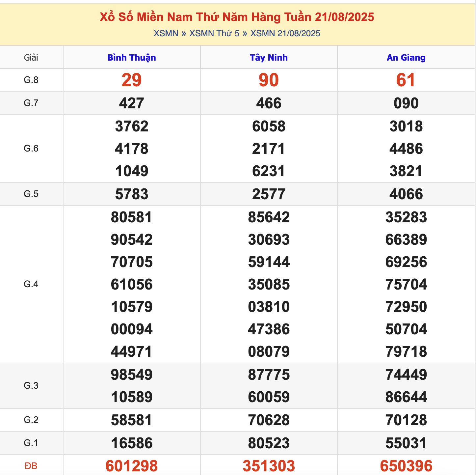Select G.8 result 29 for Bình Thuận
Viewport: 476px width, 475px height.
click(132, 80)
